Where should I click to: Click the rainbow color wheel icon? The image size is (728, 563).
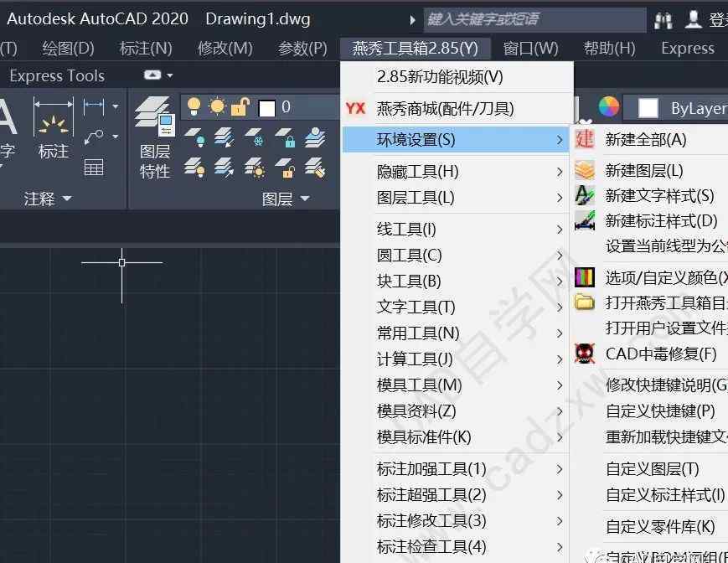click(609, 106)
